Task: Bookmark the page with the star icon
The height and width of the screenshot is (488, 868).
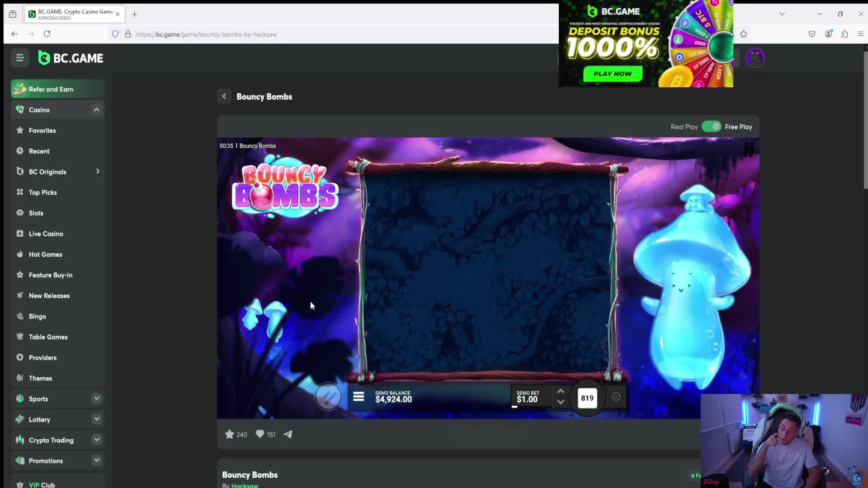Action: pyautogui.click(x=744, y=34)
